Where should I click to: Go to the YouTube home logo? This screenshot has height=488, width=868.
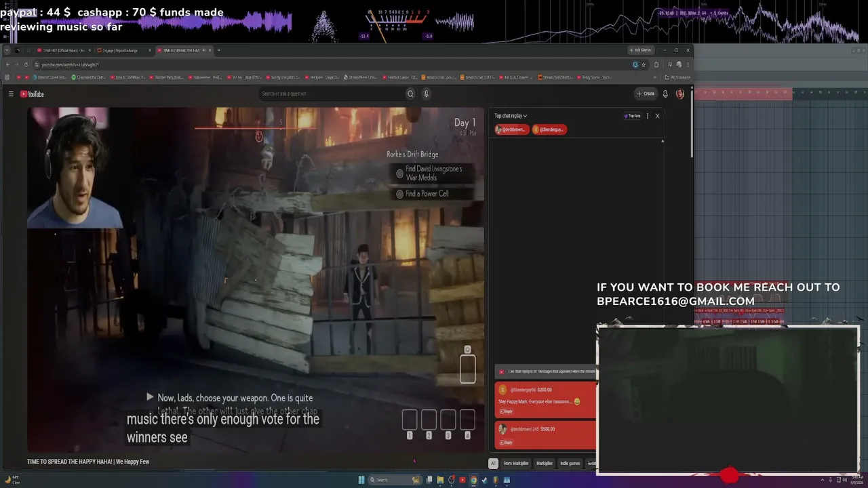[32, 94]
